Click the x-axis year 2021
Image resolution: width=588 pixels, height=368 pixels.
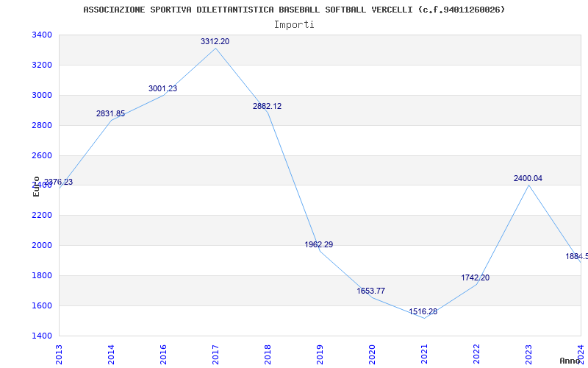tap(424, 354)
